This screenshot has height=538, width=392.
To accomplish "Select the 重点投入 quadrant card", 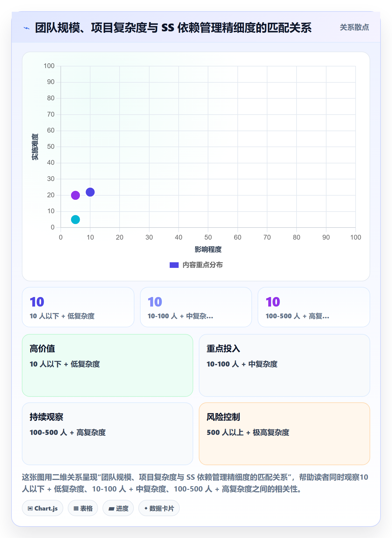I will [x=284, y=365].
